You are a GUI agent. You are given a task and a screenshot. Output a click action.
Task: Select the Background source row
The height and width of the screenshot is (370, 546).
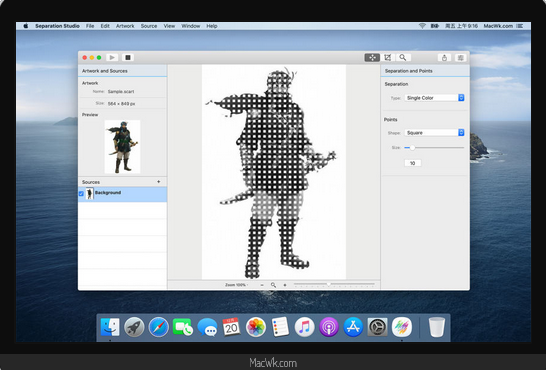123,194
